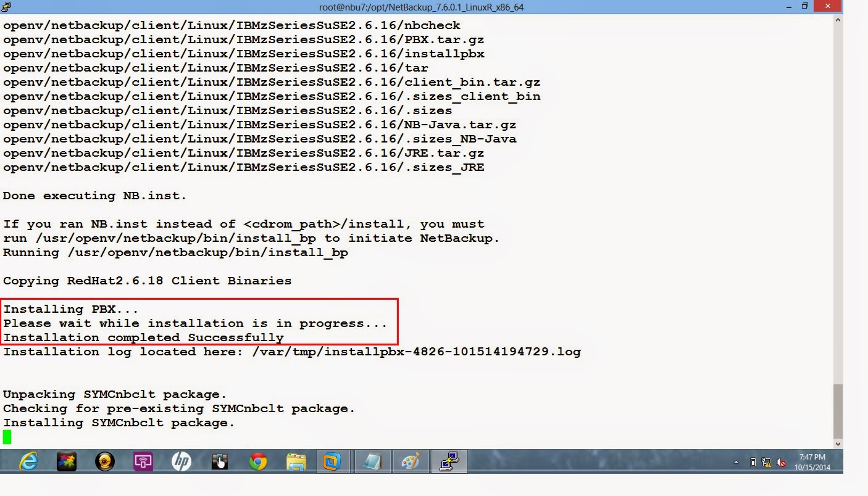Switch to the VMware taskbar app
868x496 pixels.
point(332,461)
